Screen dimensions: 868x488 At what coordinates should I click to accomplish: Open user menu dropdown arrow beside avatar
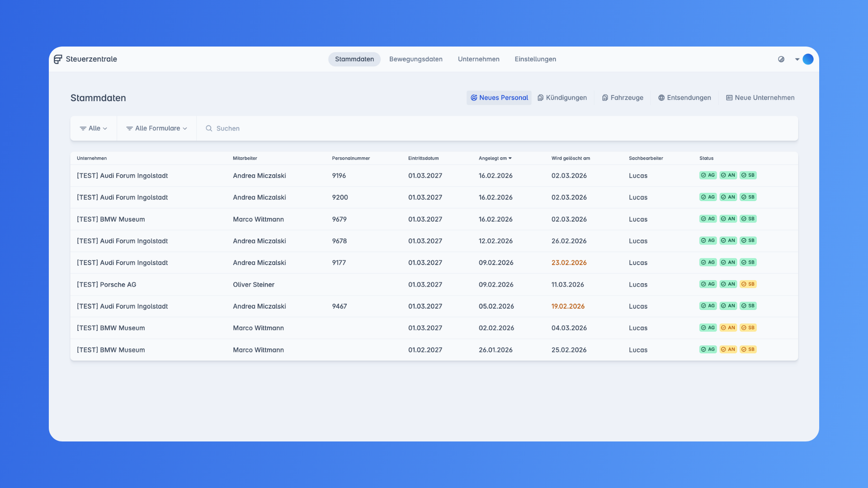point(797,59)
